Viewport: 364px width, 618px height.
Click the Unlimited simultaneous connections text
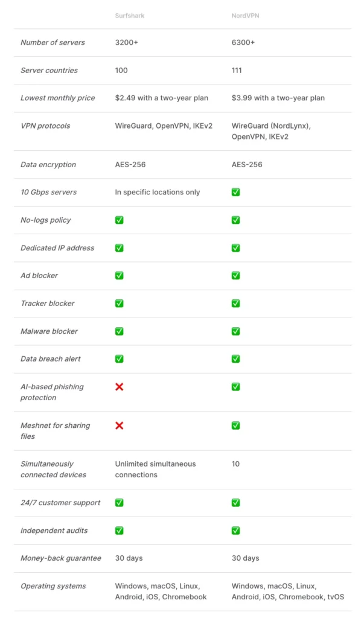point(155,469)
